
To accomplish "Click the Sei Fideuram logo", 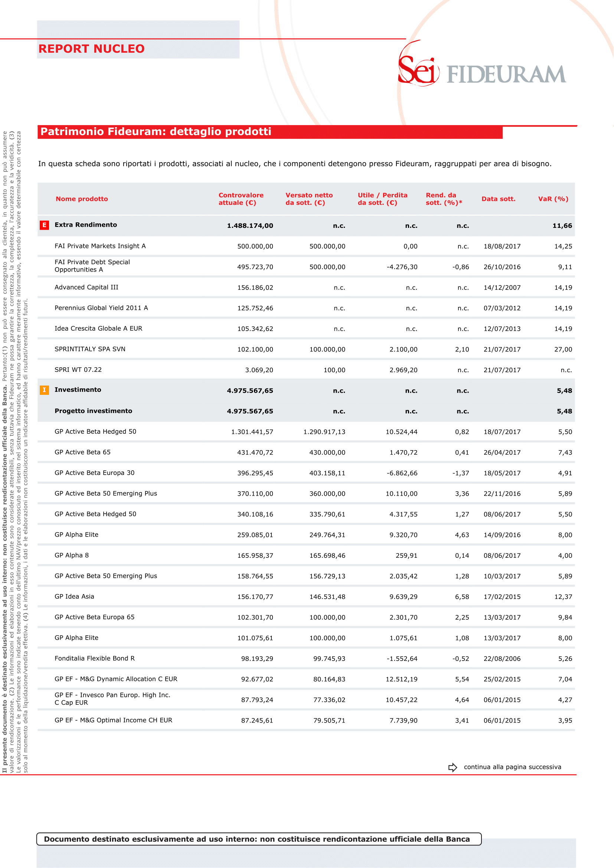I will 482,64.
